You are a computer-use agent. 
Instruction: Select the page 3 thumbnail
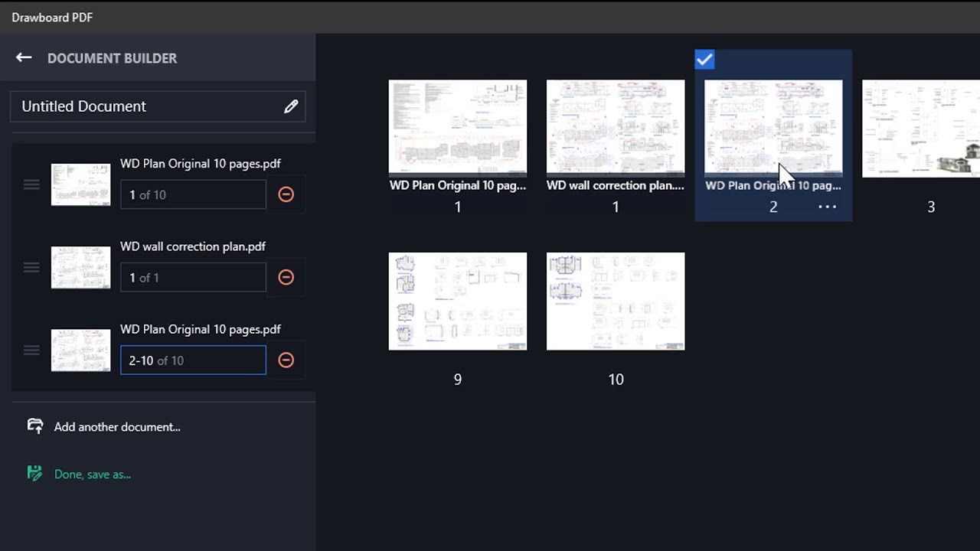[x=921, y=128]
